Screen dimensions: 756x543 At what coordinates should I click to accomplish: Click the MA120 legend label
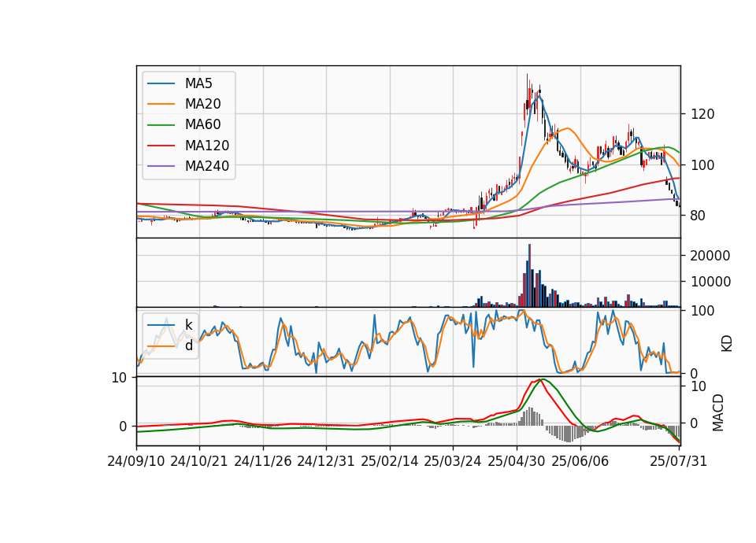207,146
